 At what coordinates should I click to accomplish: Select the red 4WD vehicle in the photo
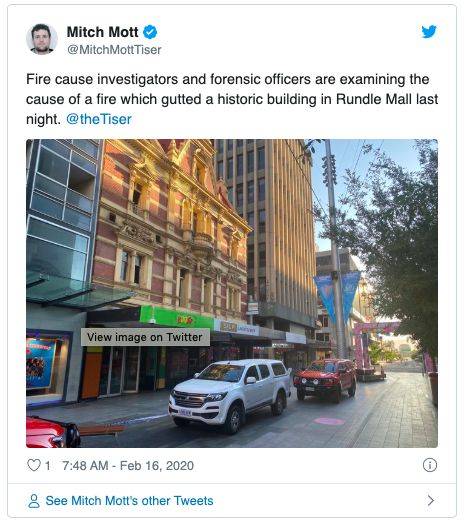pyautogui.click(x=325, y=380)
